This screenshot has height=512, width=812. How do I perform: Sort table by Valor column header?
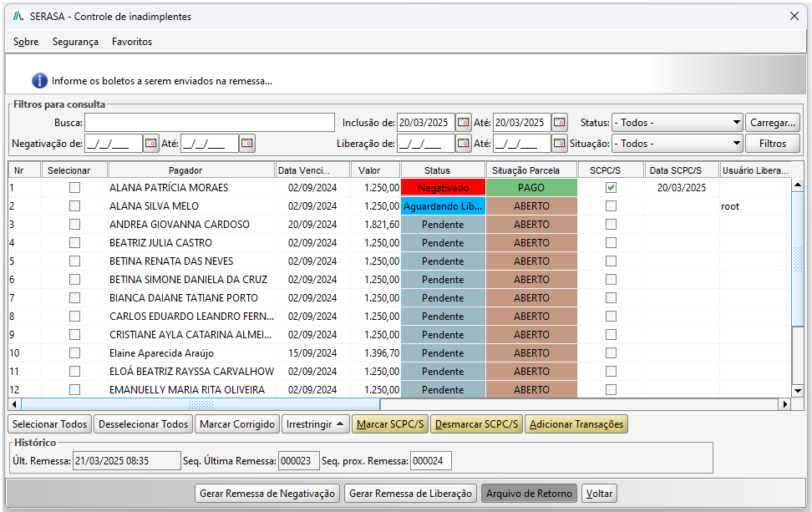click(x=375, y=170)
